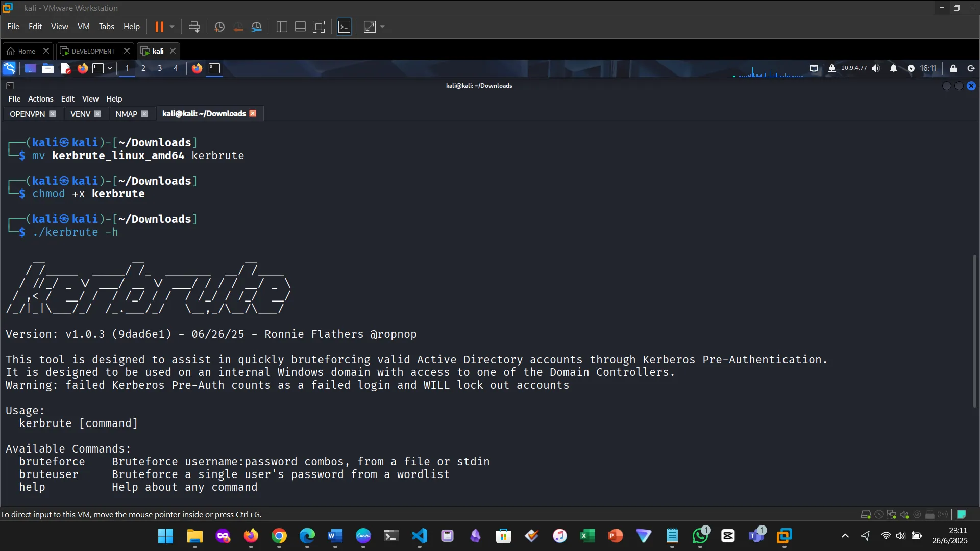
Task: Open WhatsApp from the Windows taskbar
Action: point(700,536)
